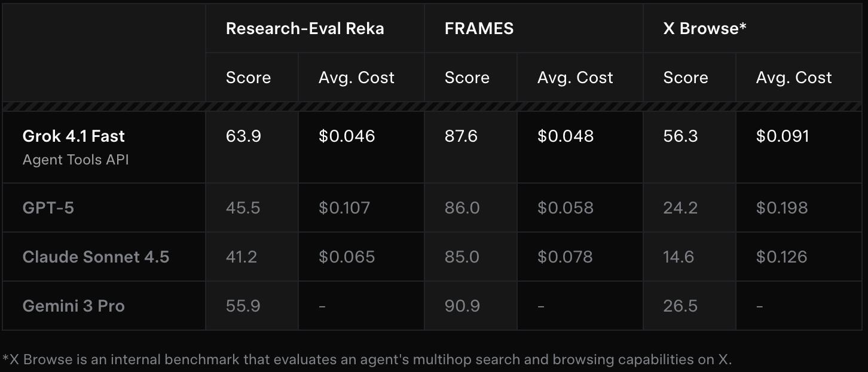The width and height of the screenshot is (868, 372).
Task: Click the Avg. Cost header under FRAMES
Action: pyautogui.click(x=575, y=78)
